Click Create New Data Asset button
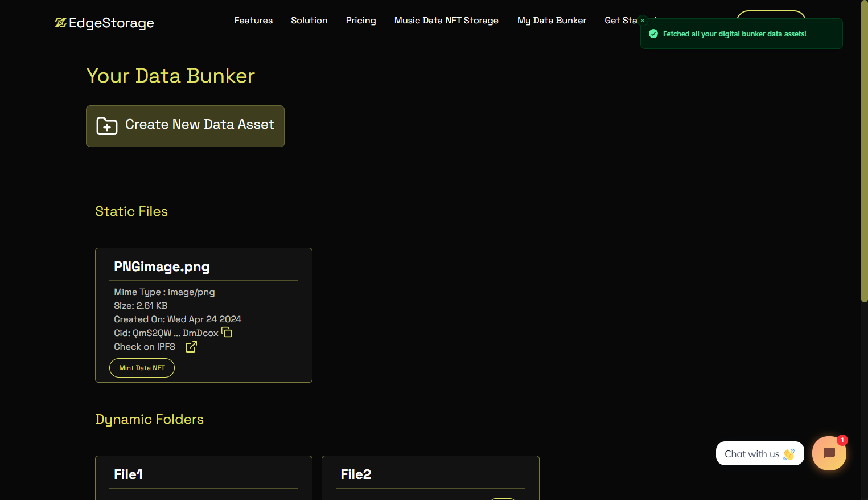Viewport: 868px width, 500px height. 185,126
